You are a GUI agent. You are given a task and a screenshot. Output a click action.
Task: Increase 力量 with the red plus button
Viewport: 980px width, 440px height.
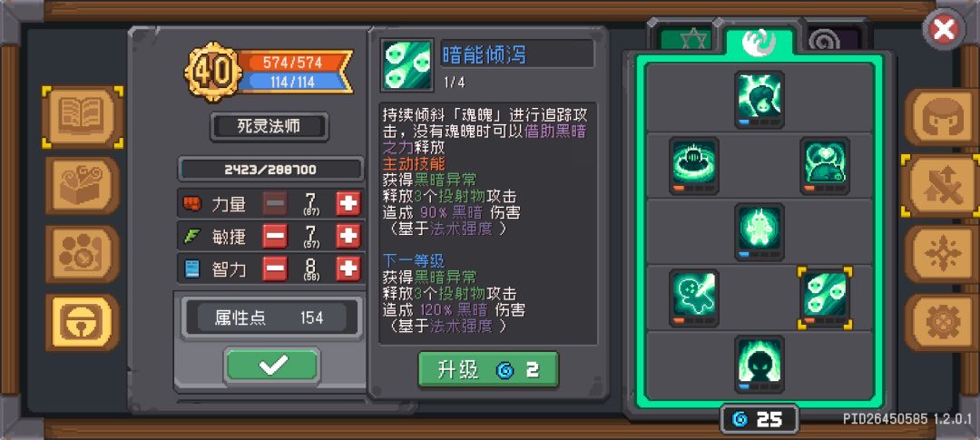click(x=348, y=204)
